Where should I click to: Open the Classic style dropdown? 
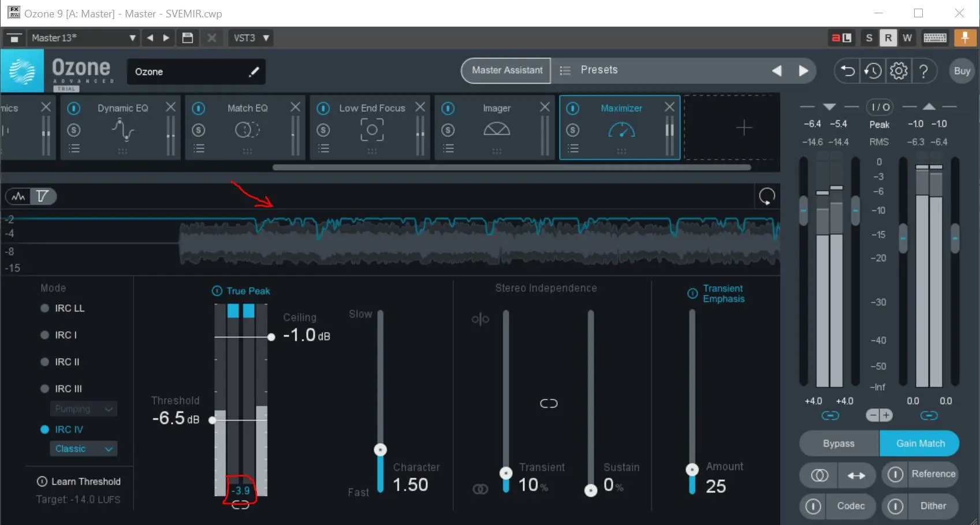(x=84, y=449)
